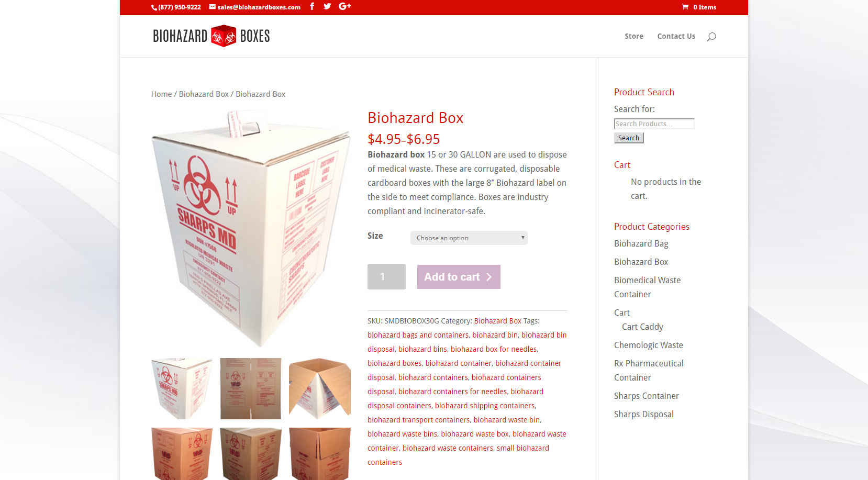The height and width of the screenshot is (480, 868).
Task: Select the open cardboard box thumbnail
Action: pyautogui.click(x=320, y=388)
